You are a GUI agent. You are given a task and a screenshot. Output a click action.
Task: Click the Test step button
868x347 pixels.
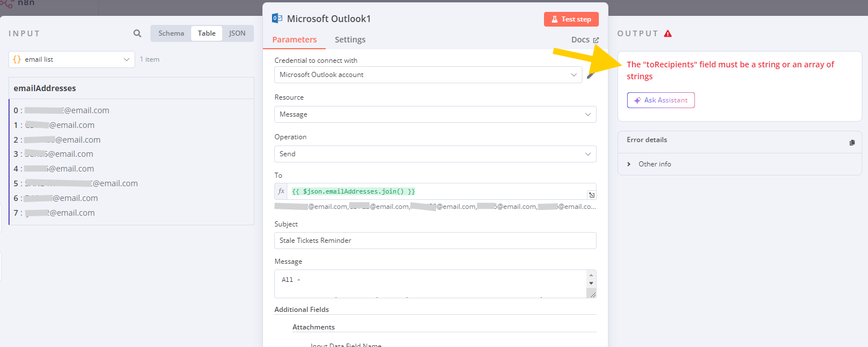(571, 19)
